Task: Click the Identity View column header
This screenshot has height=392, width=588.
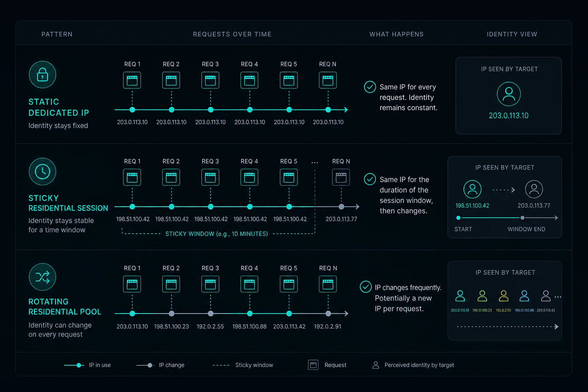Action: [512, 34]
